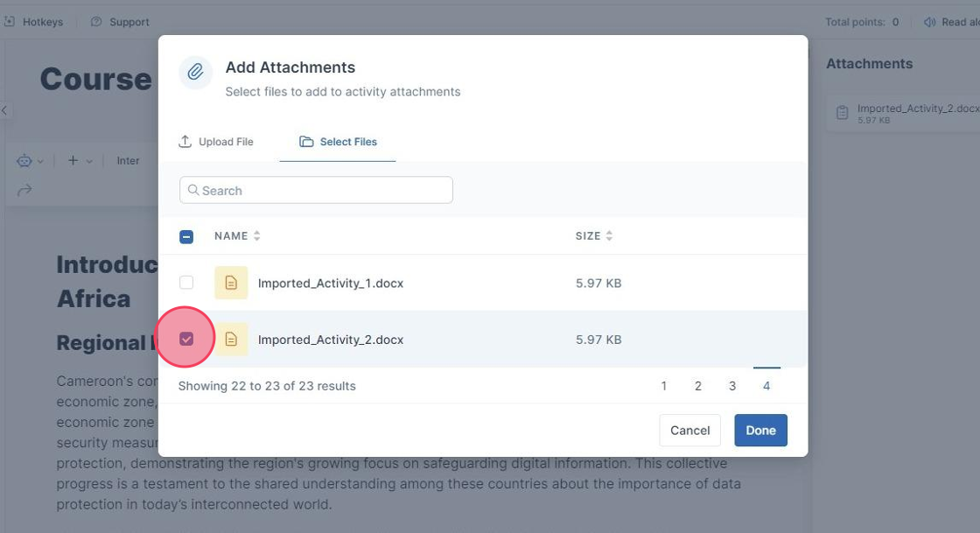Click the Imported_Activity_1.docx file icon
The height and width of the screenshot is (533, 980).
pyautogui.click(x=231, y=283)
